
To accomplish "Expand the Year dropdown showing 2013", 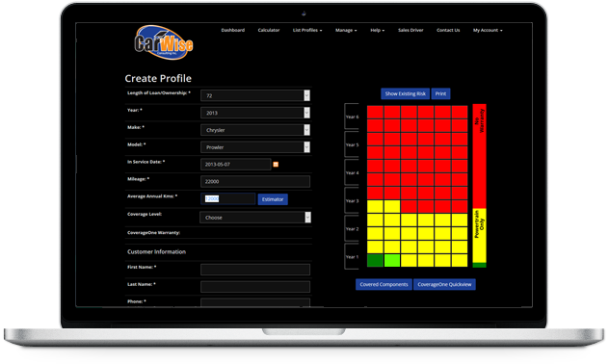I will (x=255, y=113).
